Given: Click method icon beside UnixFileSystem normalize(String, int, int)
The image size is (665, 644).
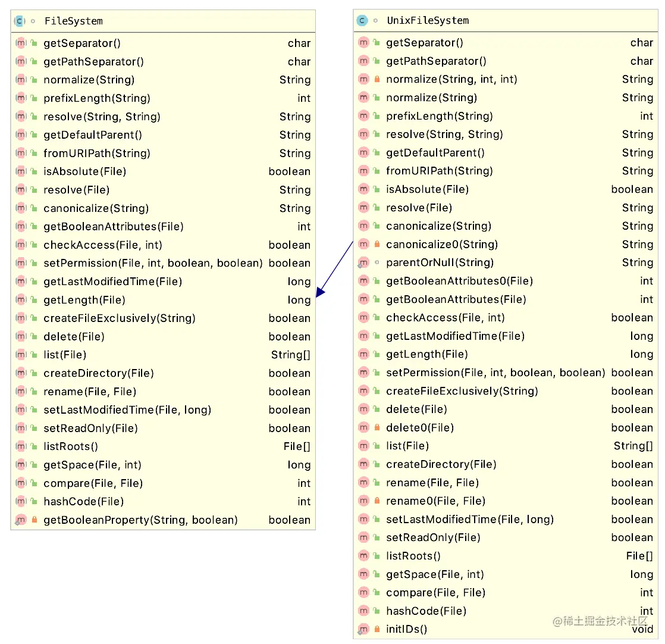Looking at the screenshot, I should pyautogui.click(x=363, y=79).
